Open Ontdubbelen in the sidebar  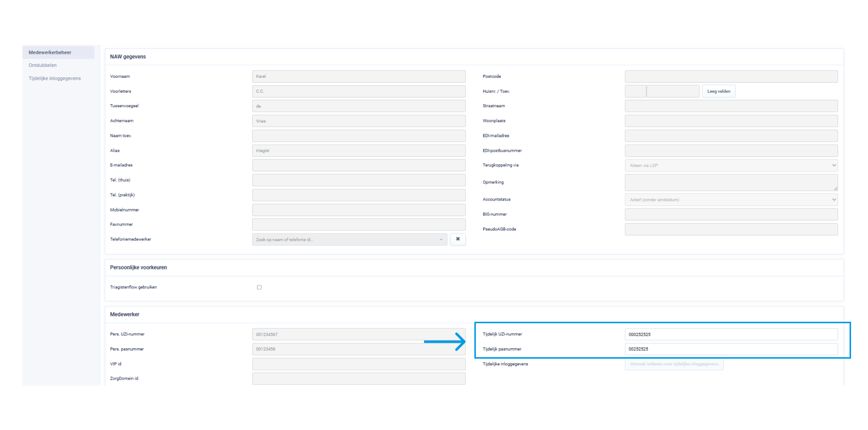tap(43, 65)
